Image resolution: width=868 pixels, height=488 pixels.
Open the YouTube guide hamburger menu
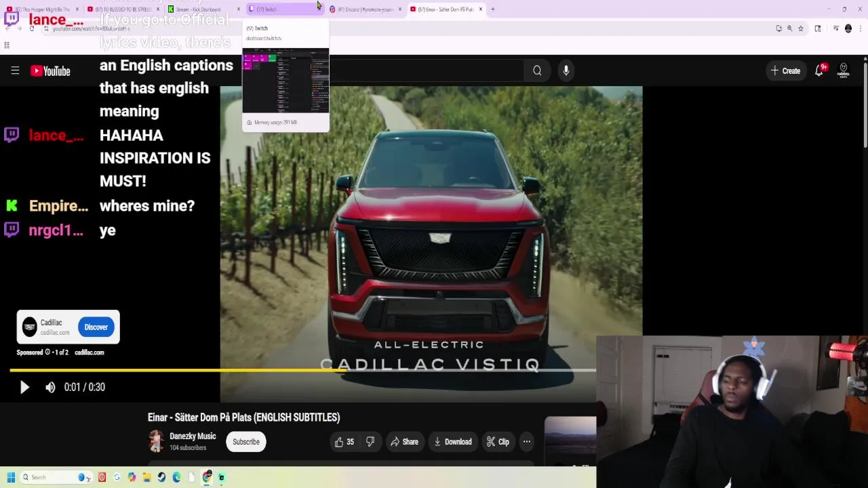click(x=15, y=70)
